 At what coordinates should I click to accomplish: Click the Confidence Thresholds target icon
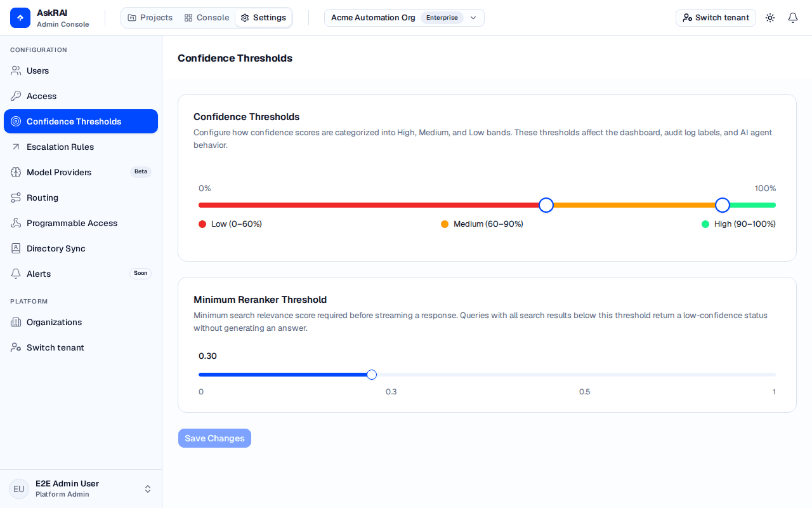[x=16, y=121]
